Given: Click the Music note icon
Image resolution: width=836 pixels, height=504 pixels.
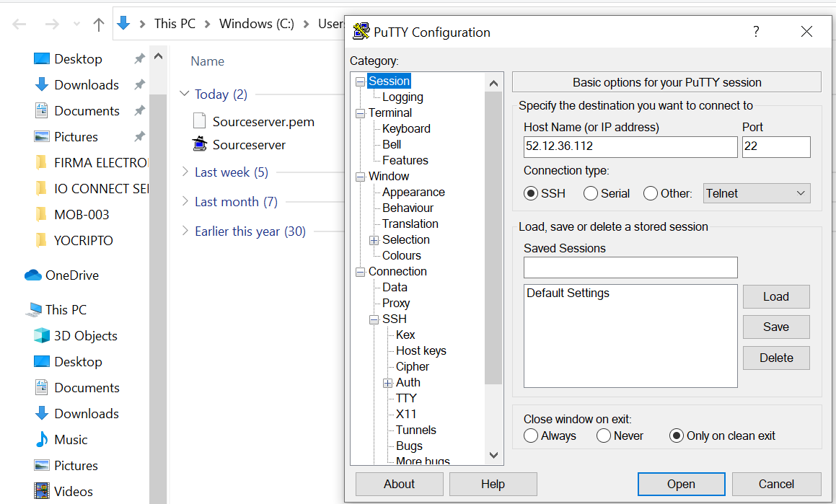Looking at the screenshot, I should click(42, 439).
